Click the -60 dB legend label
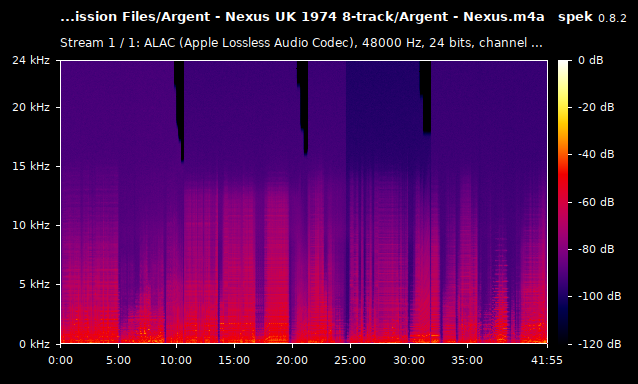The image size is (638, 384). pyautogui.click(x=596, y=202)
